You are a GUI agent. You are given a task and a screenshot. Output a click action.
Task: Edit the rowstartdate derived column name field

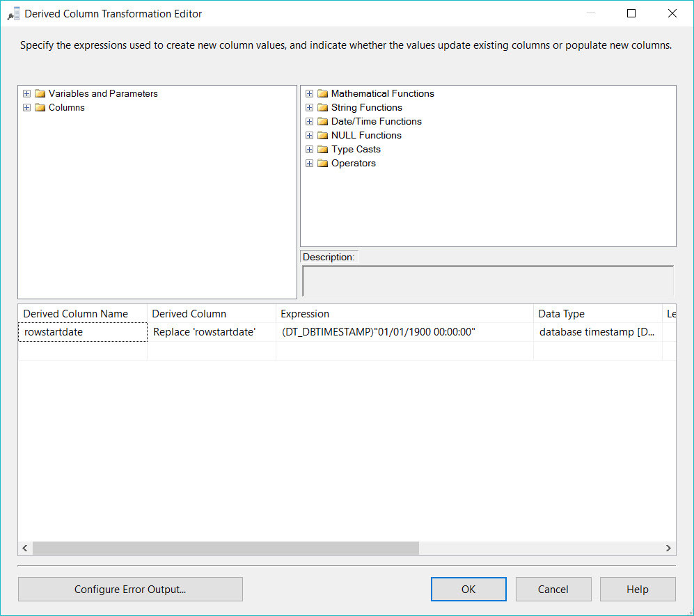click(x=82, y=332)
